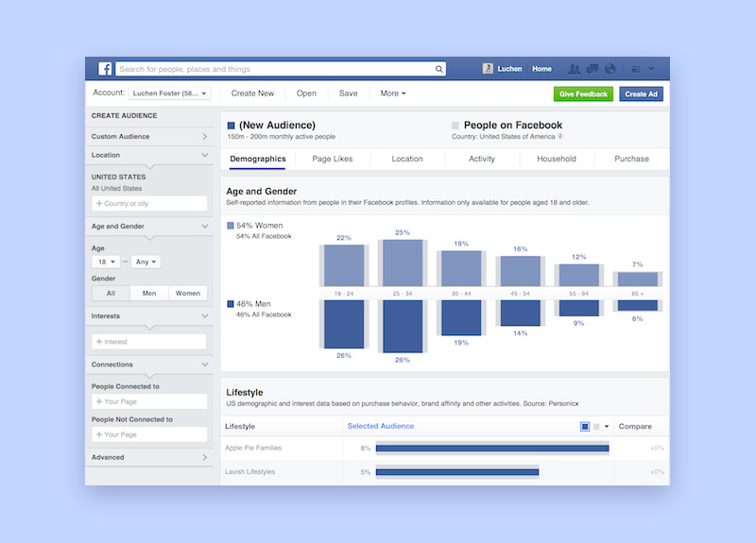Open the More dropdown menu
The image size is (756, 543).
pyautogui.click(x=393, y=93)
